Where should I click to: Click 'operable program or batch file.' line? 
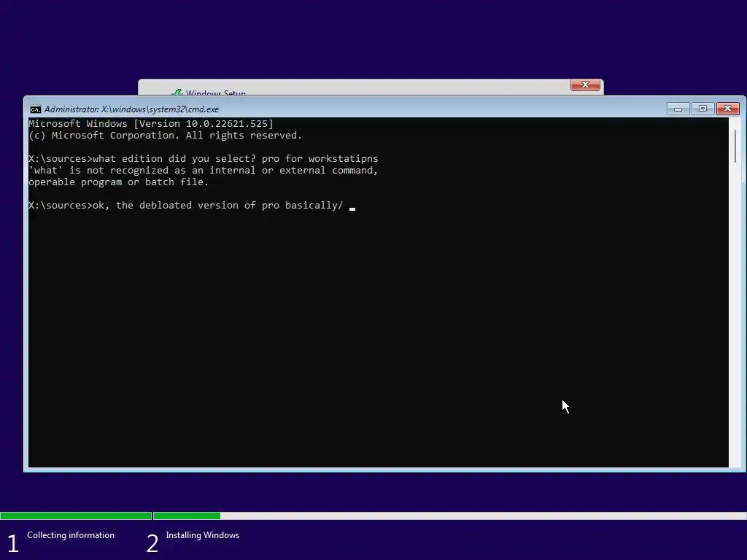coord(119,182)
